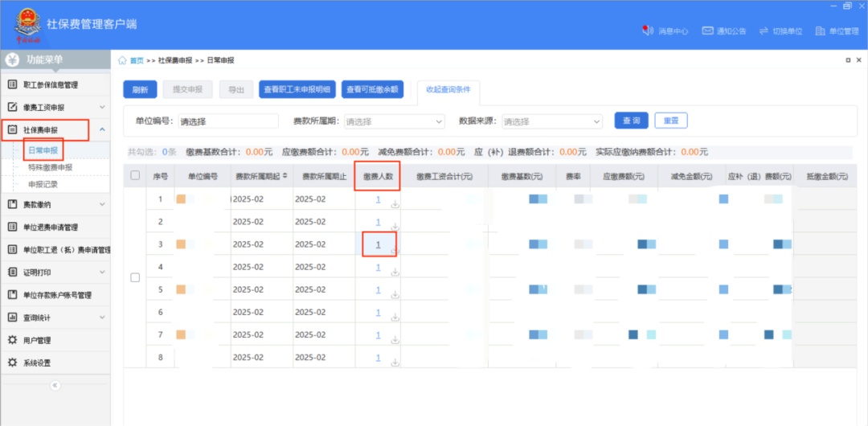Open the 数据来源 dropdown
Viewport: 868px width, 426px height.
point(551,121)
